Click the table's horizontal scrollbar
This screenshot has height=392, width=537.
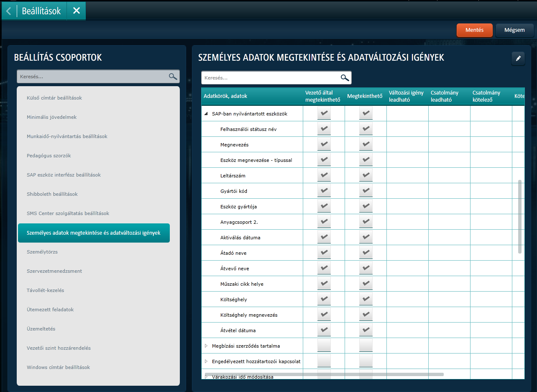coord(324,374)
